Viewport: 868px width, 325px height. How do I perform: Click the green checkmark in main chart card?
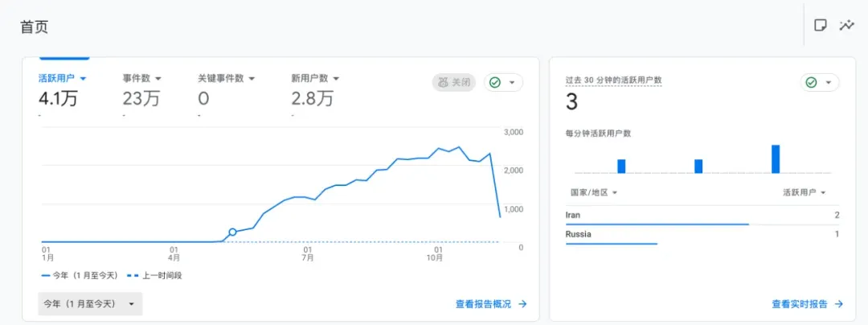pyautogui.click(x=496, y=82)
